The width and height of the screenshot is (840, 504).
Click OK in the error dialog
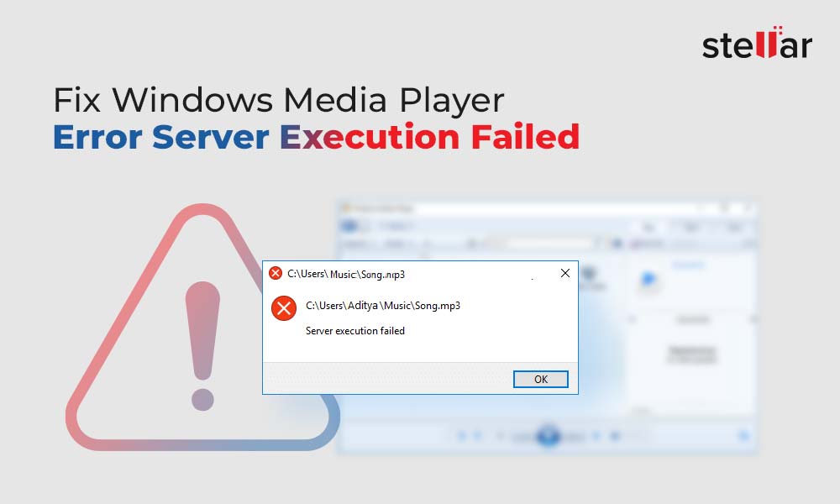click(540, 379)
